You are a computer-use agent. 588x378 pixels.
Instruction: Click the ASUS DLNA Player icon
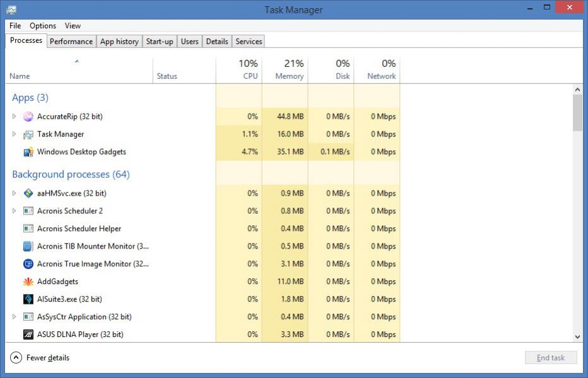pos(28,335)
